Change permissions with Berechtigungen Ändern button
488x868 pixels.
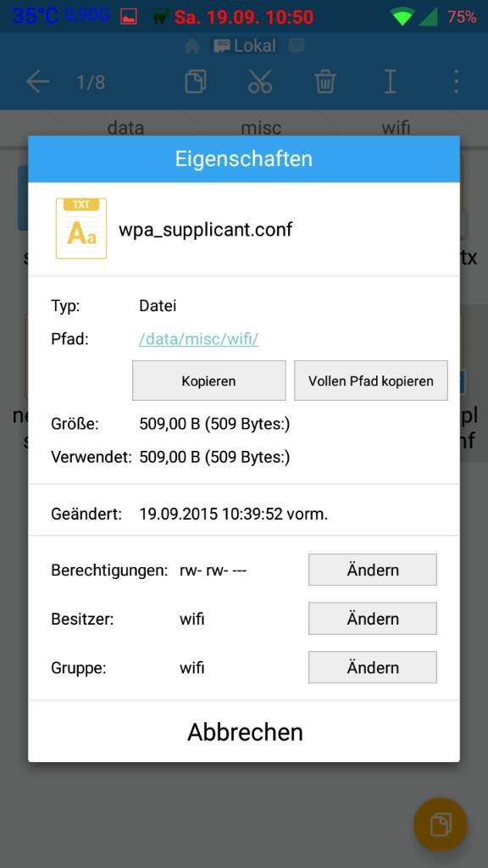coord(373,570)
